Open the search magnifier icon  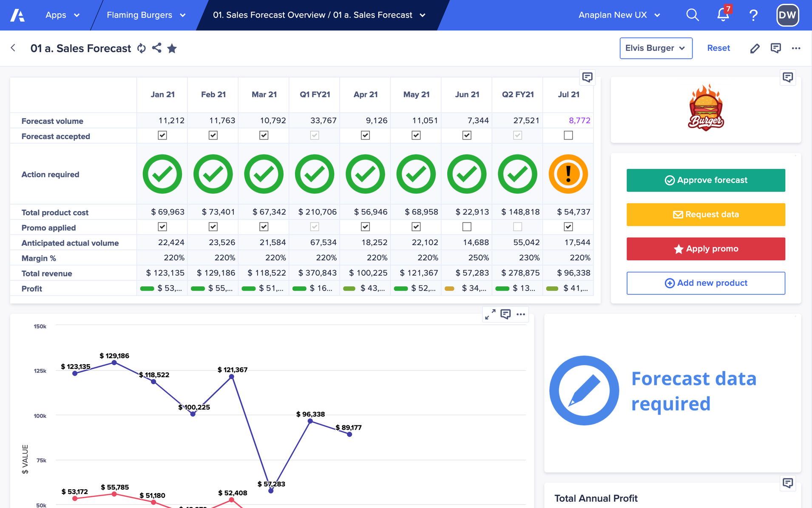pos(692,15)
